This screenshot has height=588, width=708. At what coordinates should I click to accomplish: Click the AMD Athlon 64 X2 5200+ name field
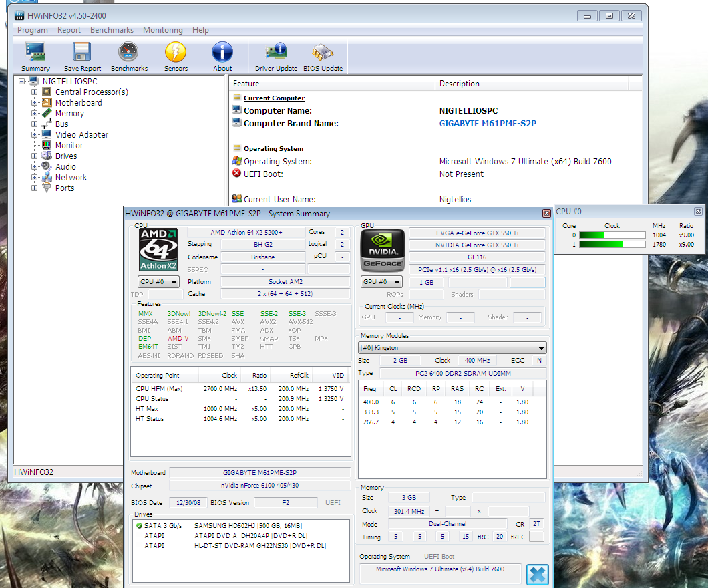(x=246, y=232)
